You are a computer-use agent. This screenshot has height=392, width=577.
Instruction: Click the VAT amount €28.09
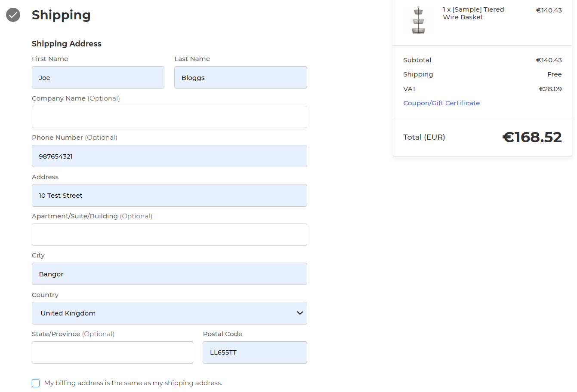pos(550,89)
